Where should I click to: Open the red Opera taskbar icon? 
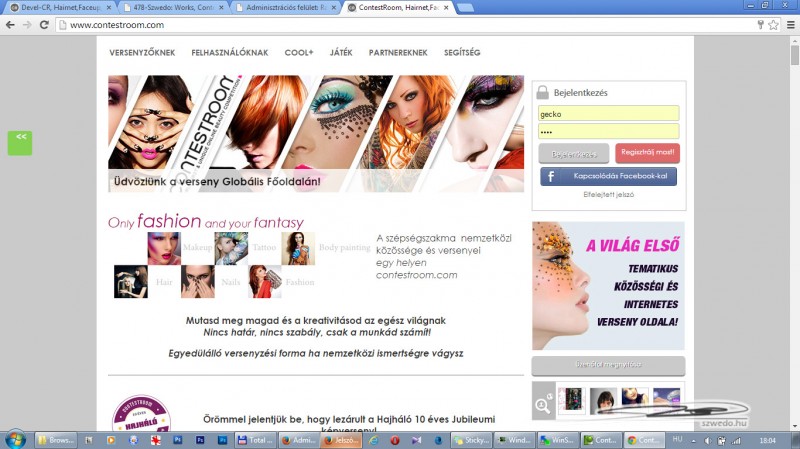click(395, 440)
